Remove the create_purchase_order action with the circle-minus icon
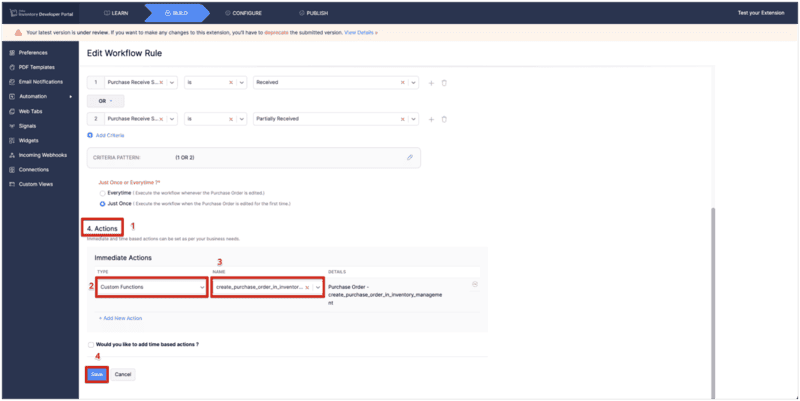 [474, 284]
